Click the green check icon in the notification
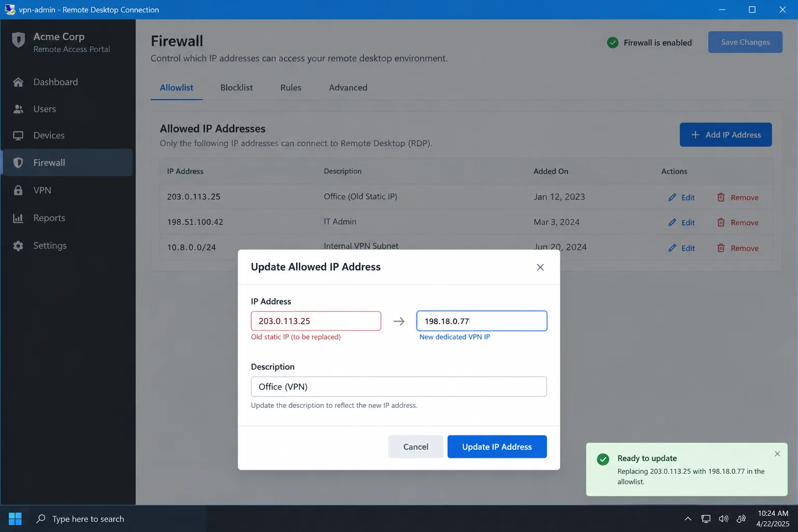The height and width of the screenshot is (532, 798). tap(603, 459)
